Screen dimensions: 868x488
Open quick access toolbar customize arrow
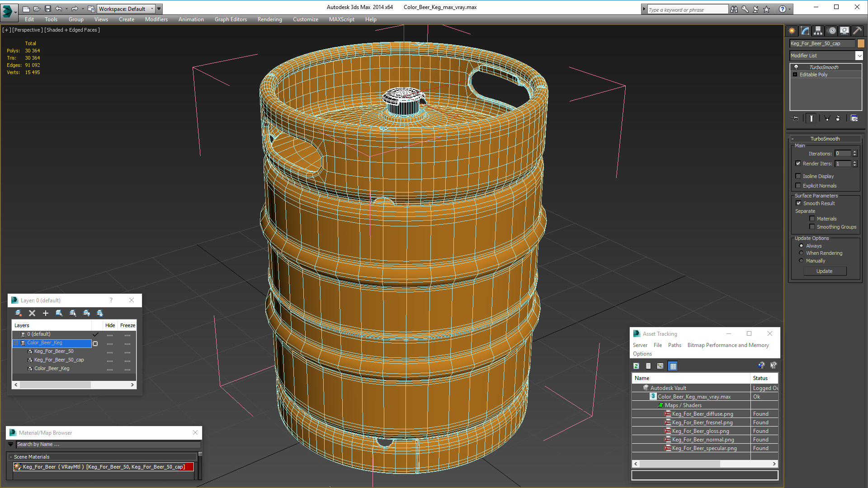click(x=159, y=9)
